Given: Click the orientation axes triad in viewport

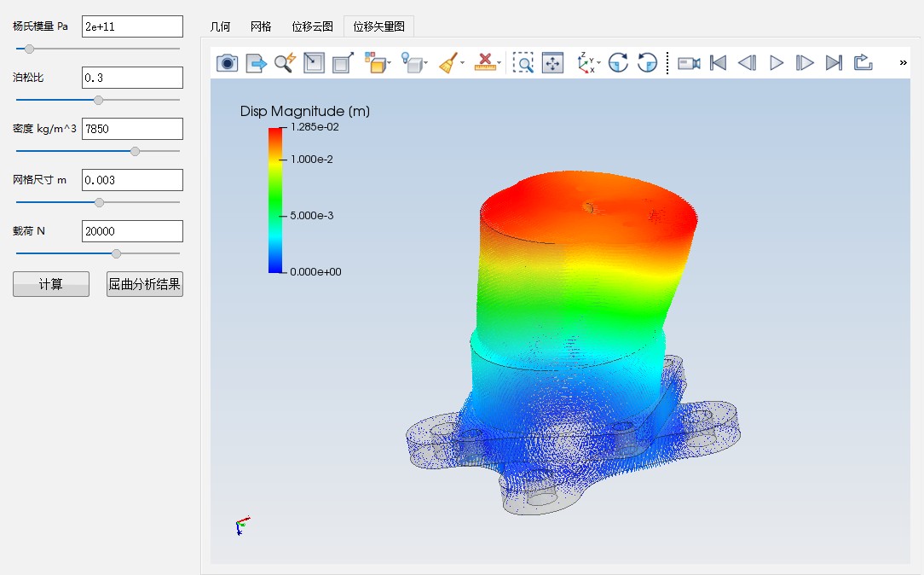Looking at the screenshot, I should tap(242, 526).
